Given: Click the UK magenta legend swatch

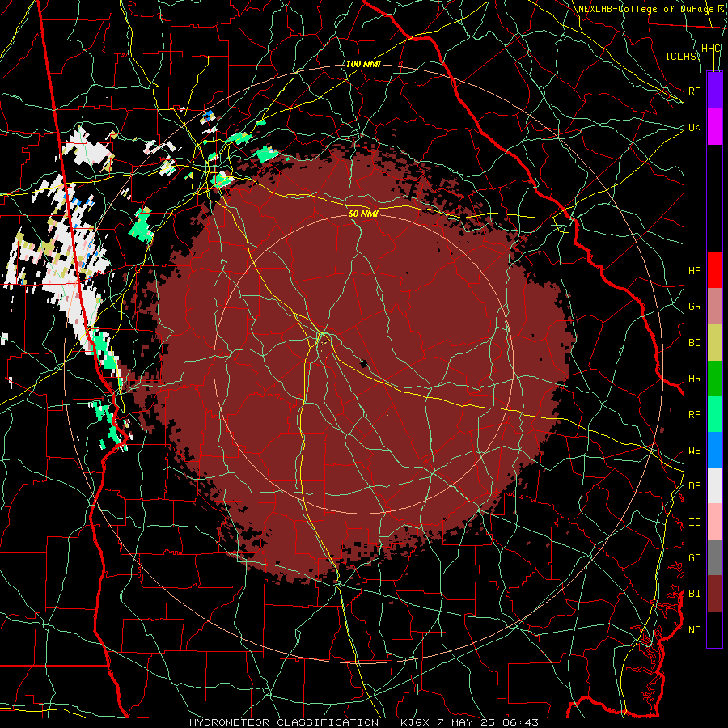Looking at the screenshot, I should tap(714, 127).
